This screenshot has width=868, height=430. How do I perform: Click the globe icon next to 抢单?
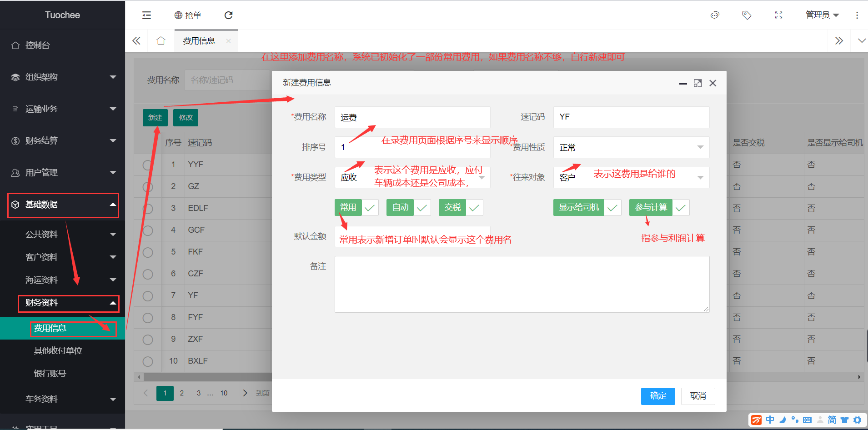coord(178,15)
